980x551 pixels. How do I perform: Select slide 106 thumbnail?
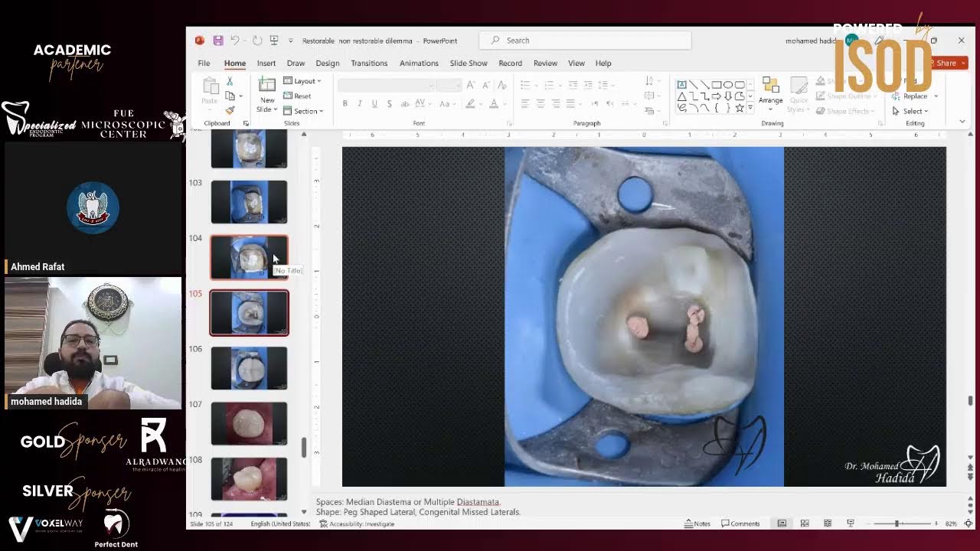click(249, 368)
